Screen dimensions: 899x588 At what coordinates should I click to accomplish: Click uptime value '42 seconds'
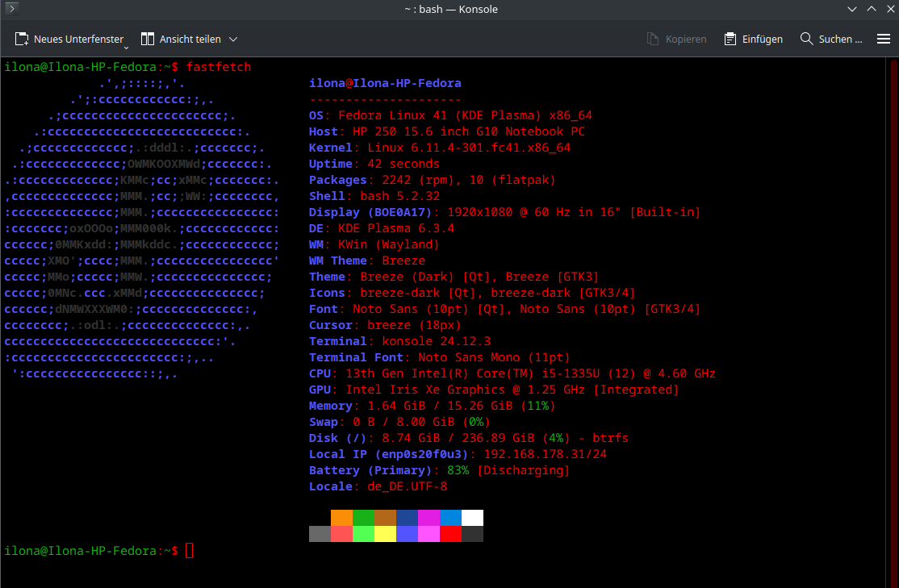404,164
